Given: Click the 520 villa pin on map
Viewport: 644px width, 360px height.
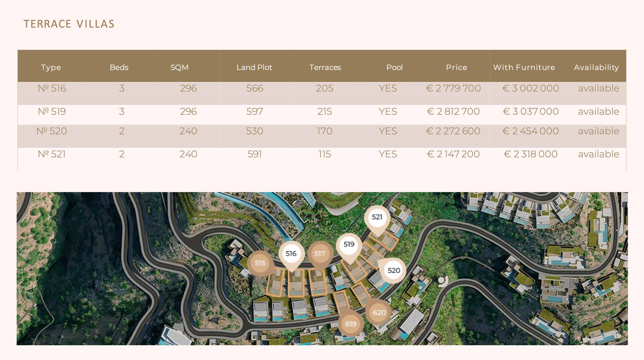Looking at the screenshot, I should coord(394,270).
